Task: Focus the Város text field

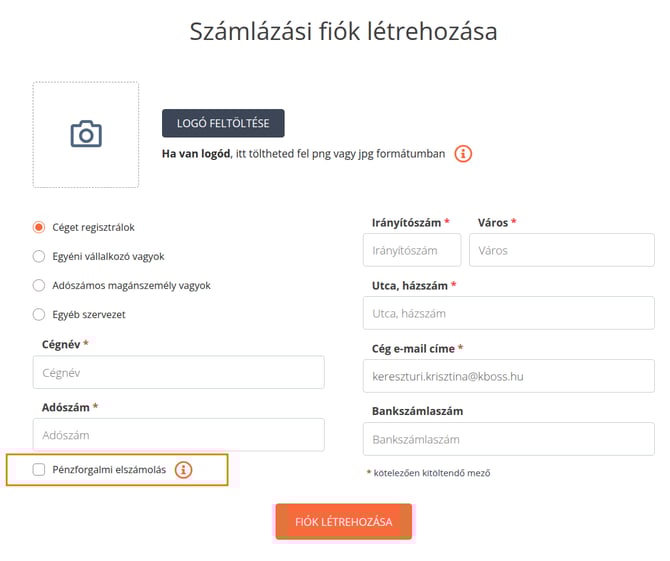Action: (561, 250)
